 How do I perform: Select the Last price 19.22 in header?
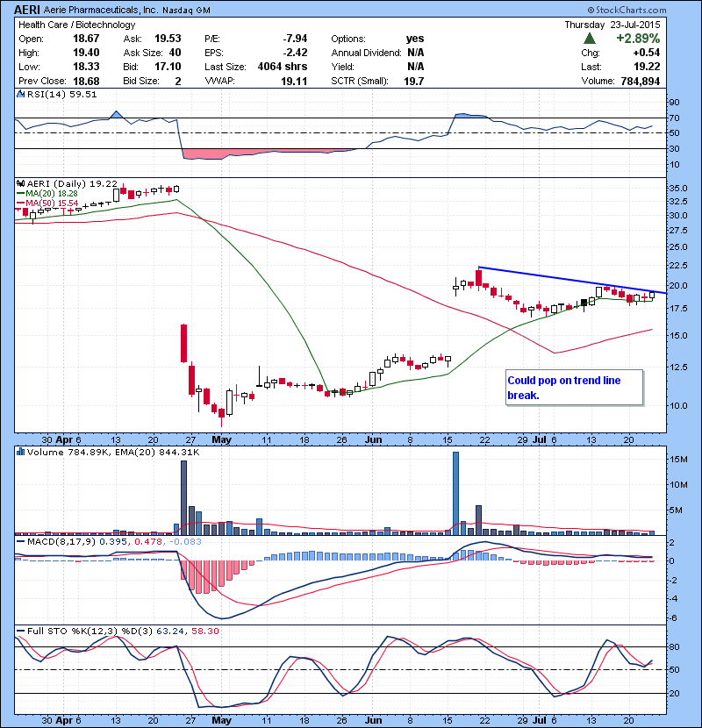pyautogui.click(x=647, y=67)
